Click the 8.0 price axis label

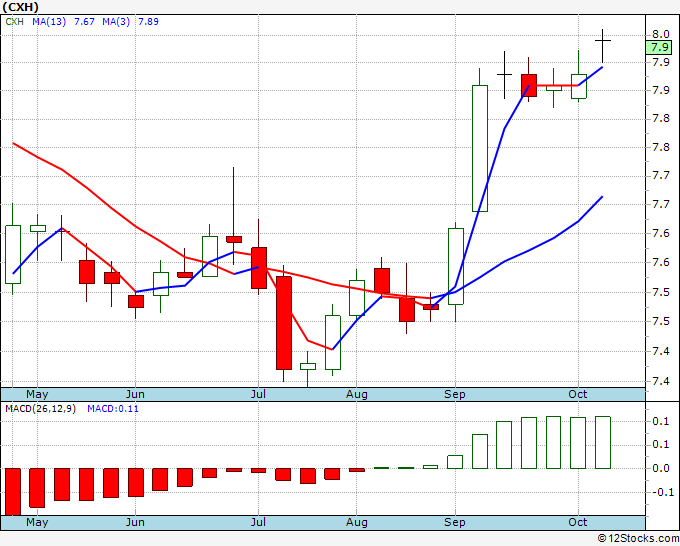[x=660, y=34]
